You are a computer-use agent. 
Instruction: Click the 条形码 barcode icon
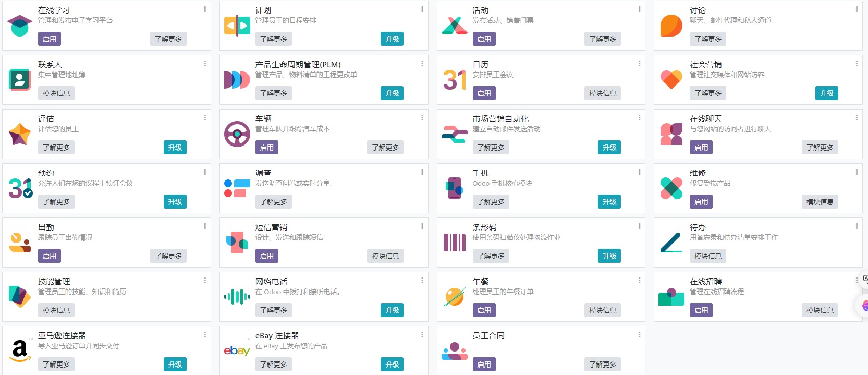pyautogui.click(x=455, y=243)
